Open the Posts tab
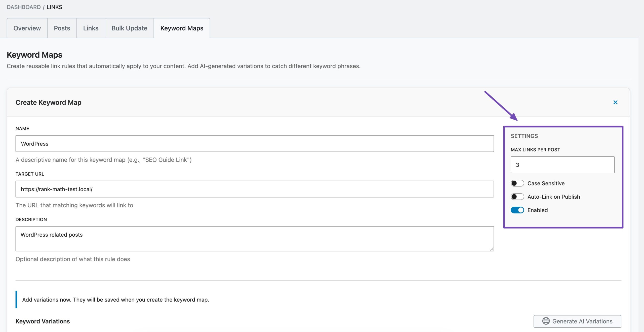 point(62,28)
